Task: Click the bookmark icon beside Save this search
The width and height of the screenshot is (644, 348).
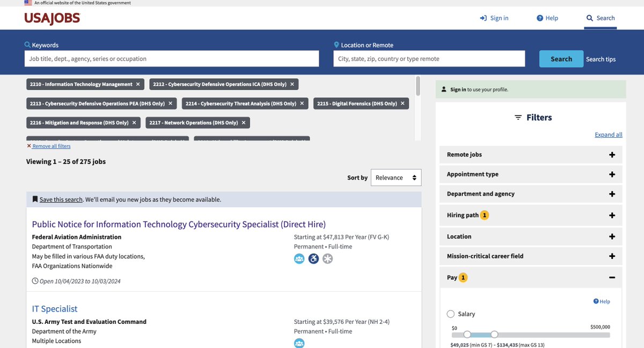Action: tap(35, 199)
